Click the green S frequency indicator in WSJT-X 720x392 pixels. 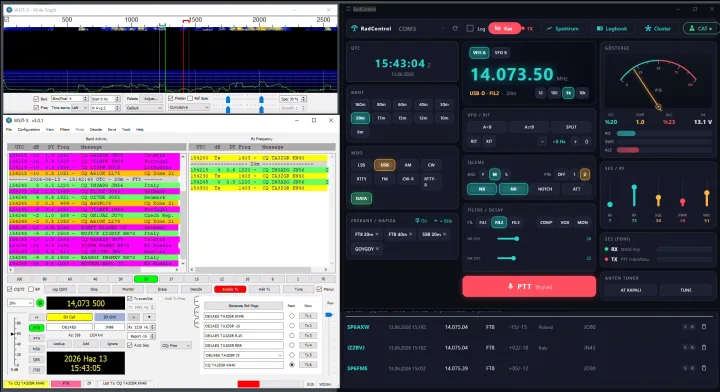point(40,303)
